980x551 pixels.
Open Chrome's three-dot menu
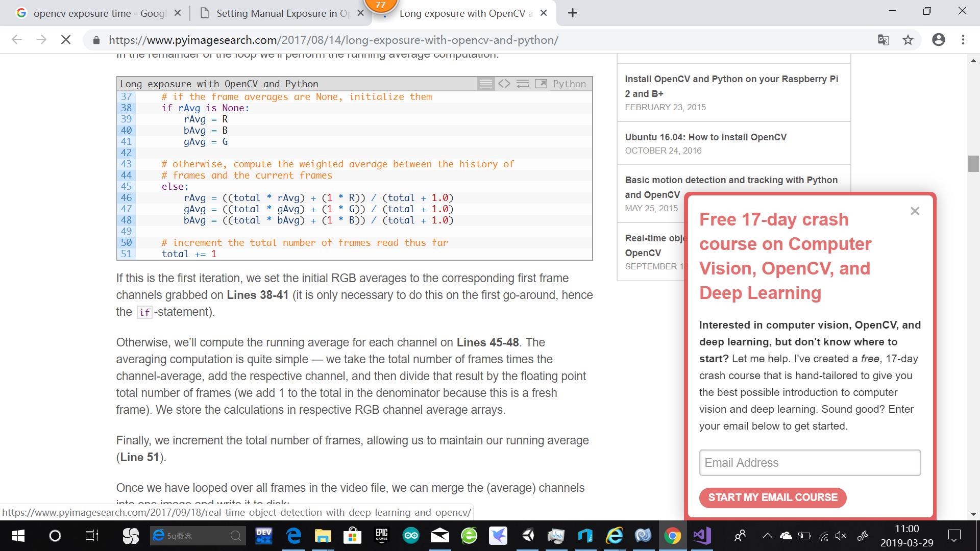pos(963,40)
